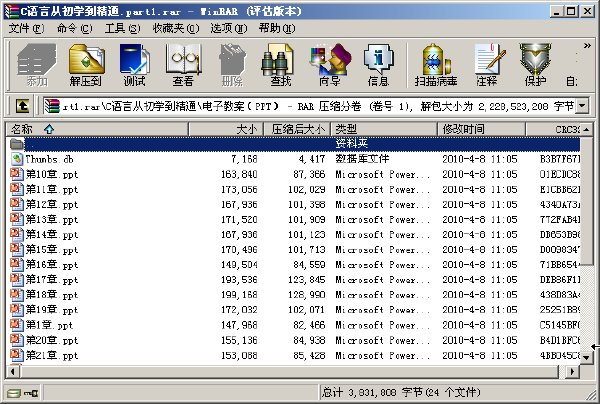Click the Find (查找) binoculars icon
The width and height of the screenshot is (600, 404).
point(280,64)
